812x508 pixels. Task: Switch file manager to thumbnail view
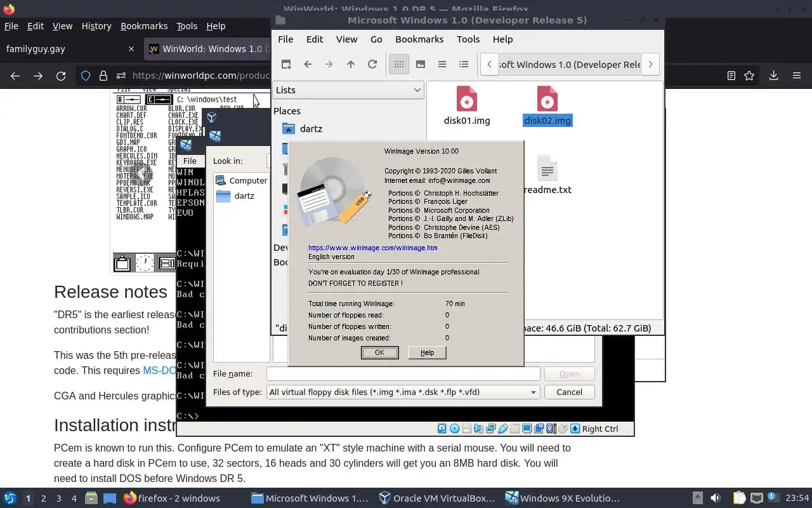tap(421, 64)
